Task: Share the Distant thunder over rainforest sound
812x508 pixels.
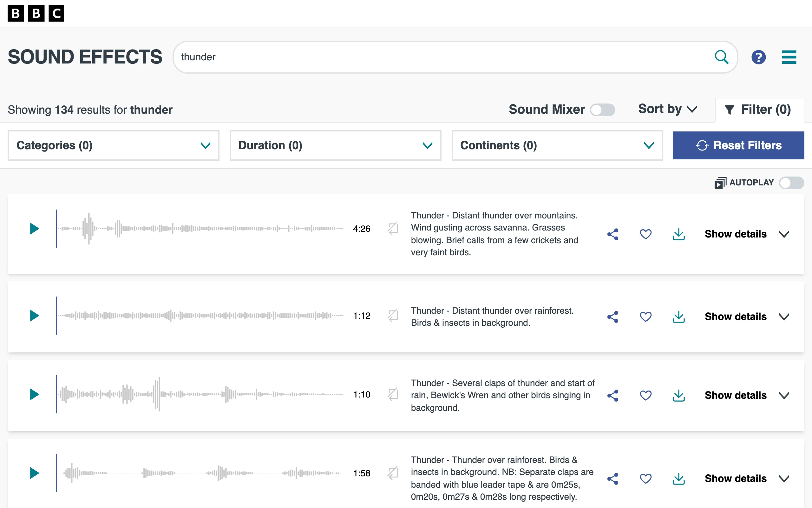Action: pos(613,317)
